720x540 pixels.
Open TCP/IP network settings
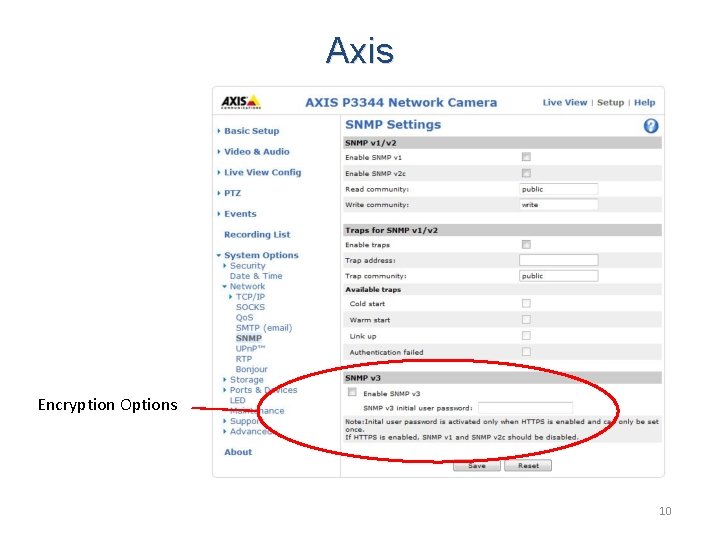click(250, 297)
